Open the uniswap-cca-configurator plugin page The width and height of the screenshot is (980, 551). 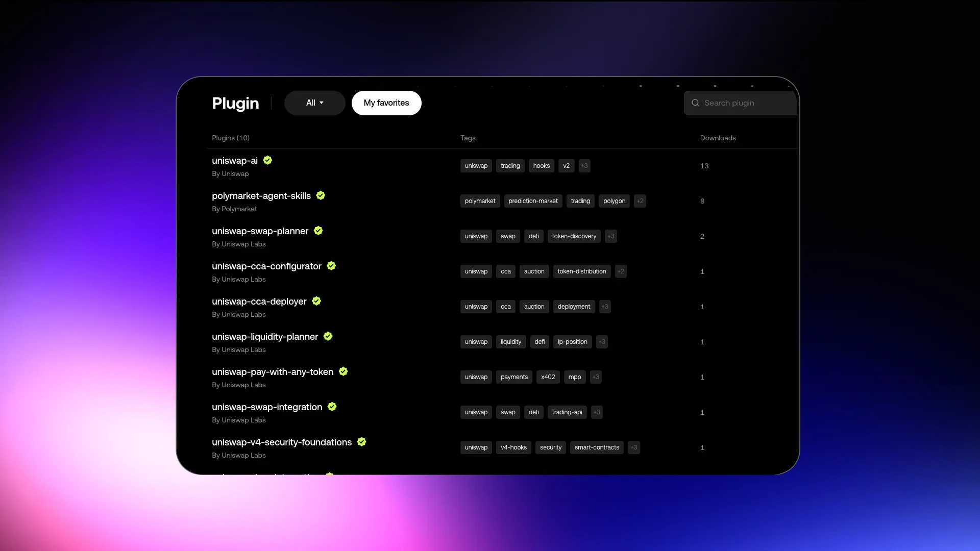pyautogui.click(x=266, y=266)
